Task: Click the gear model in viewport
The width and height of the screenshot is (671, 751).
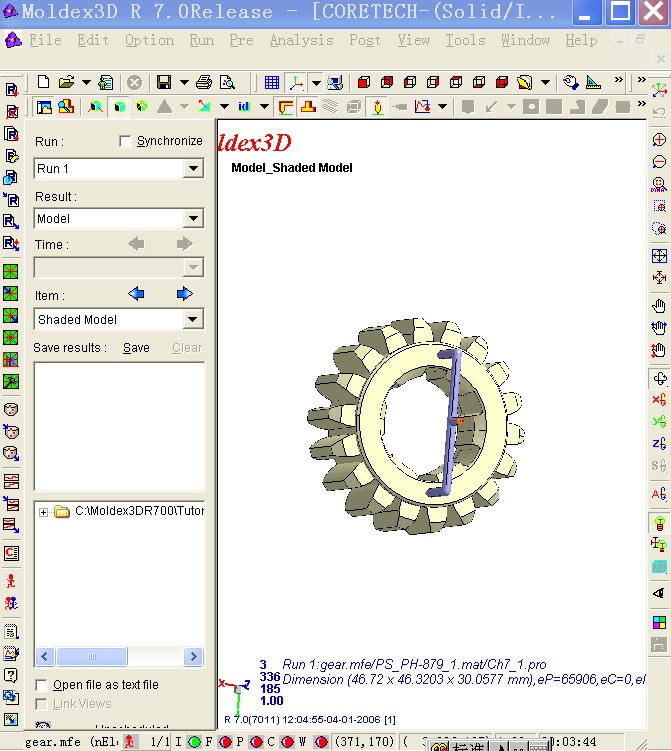Action: (415, 426)
